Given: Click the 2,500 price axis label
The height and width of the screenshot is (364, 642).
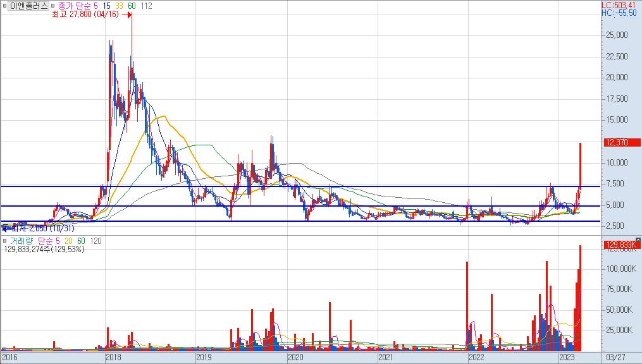Looking at the screenshot, I should click(x=615, y=226).
